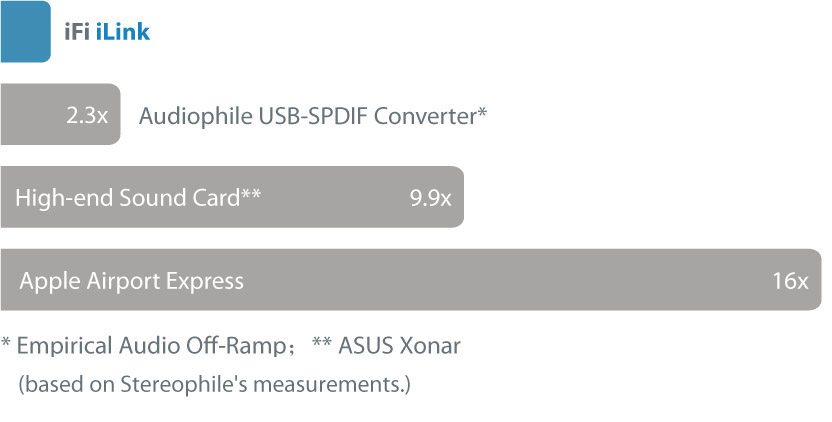The image size is (832, 422).
Task: Click the blue iFi iLink bar
Action: (25, 32)
